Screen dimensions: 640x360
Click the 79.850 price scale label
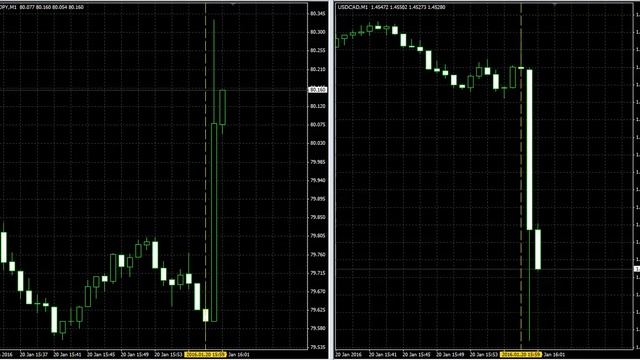point(318,217)
